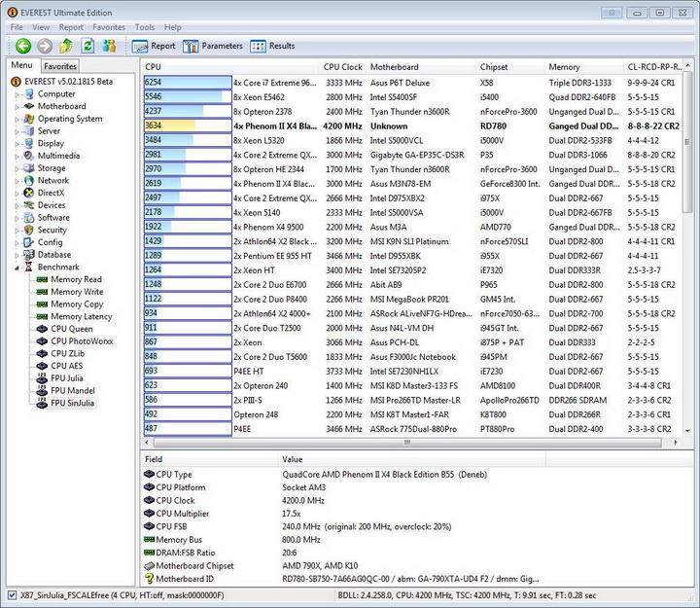Select the Motherboard tree icon
Screen dimensions: 700x608
[29, 106]
